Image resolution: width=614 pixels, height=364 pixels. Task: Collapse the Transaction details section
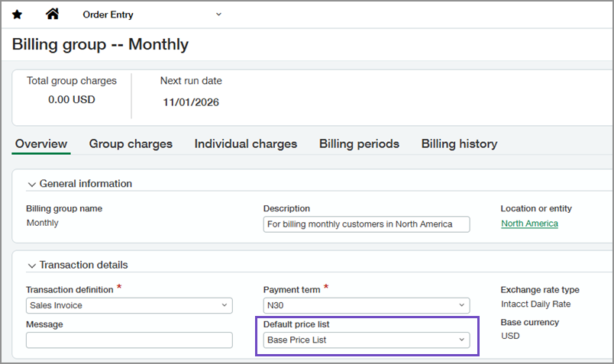pos(32,266)
